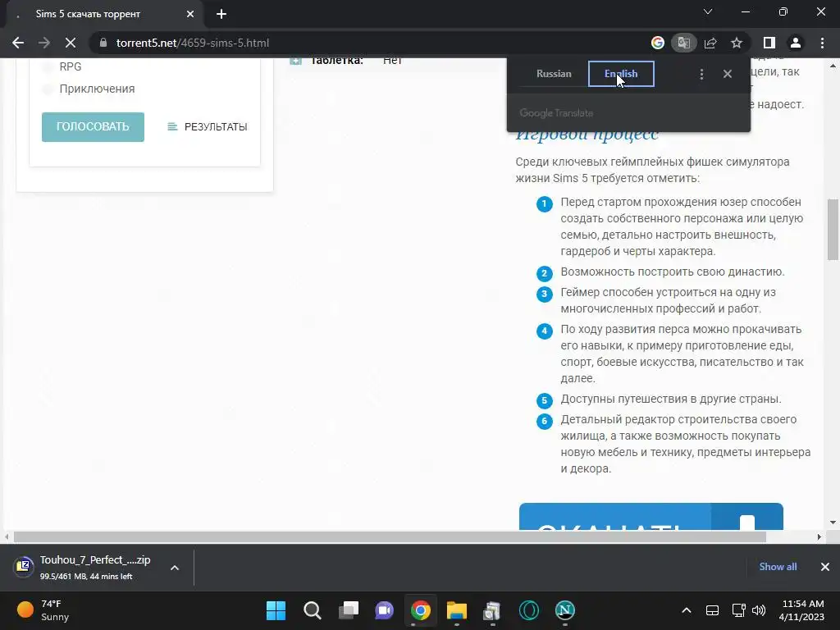
Task: Stop loading the page
Action: [x=71, y=43]
